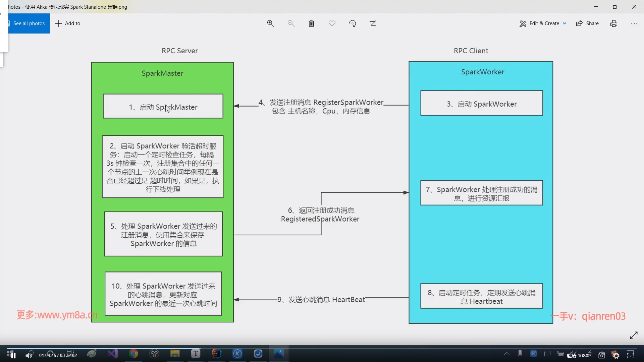Rotate the image with rotate icon

(x=352, y=23)
